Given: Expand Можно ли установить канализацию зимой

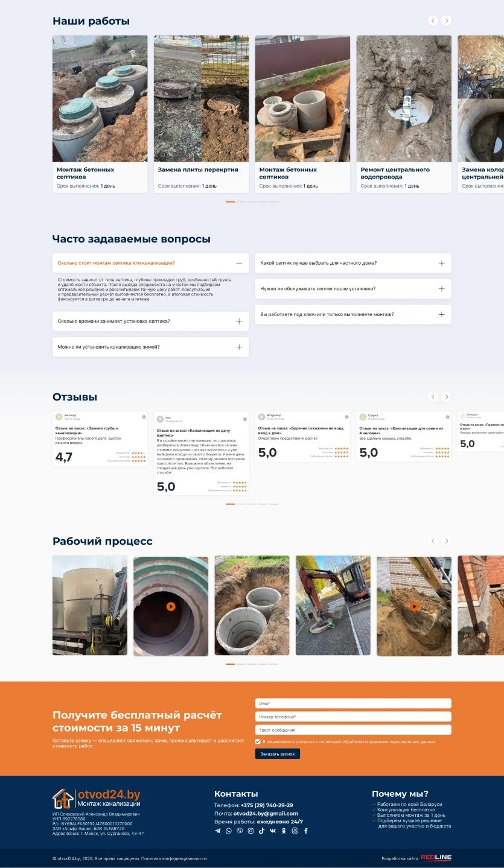Looking at the screenshot, I should click(150, 347).
